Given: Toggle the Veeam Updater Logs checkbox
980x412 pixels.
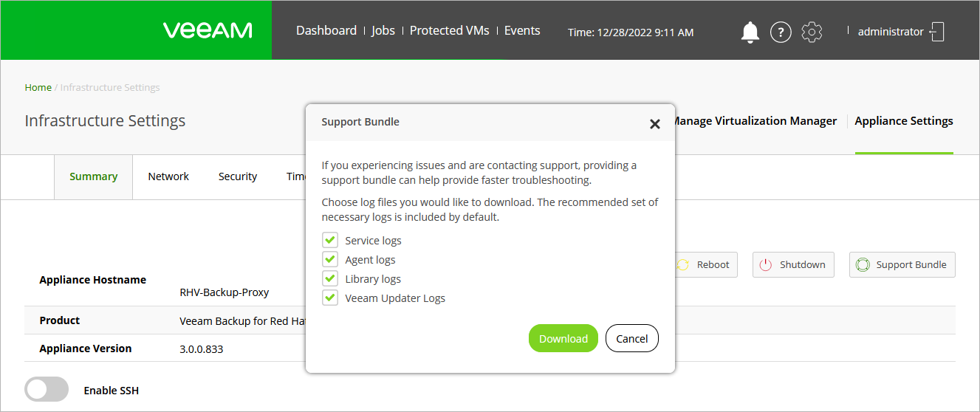Looking at the screenshot, I should 330,298.
